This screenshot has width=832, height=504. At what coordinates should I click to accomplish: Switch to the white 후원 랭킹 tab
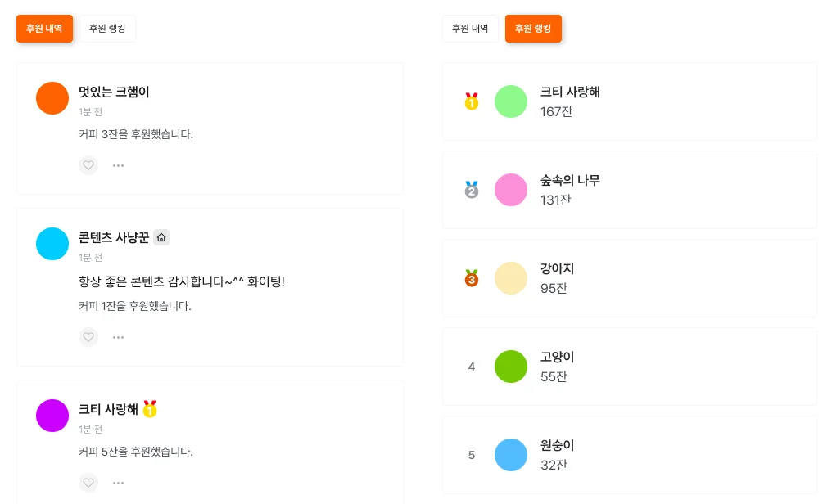(107, 28)
